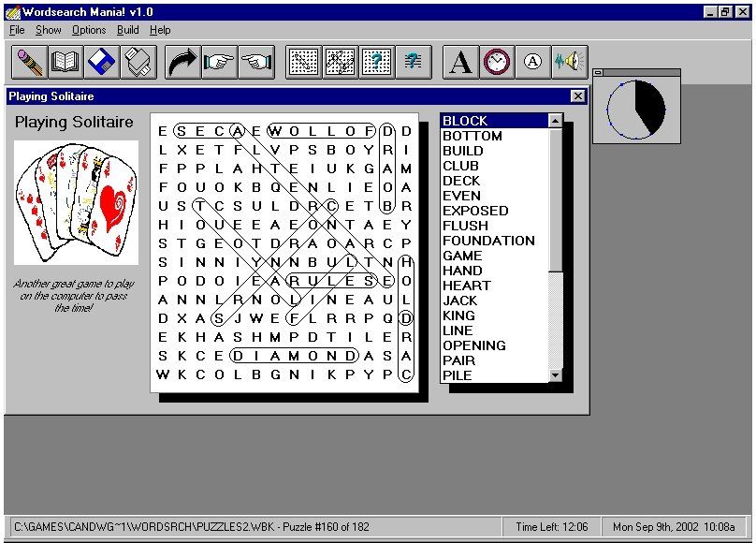Viewport: 756px width, 543px height.
Task: Click the large letter A font icon
Action: [x=460, y=62]
